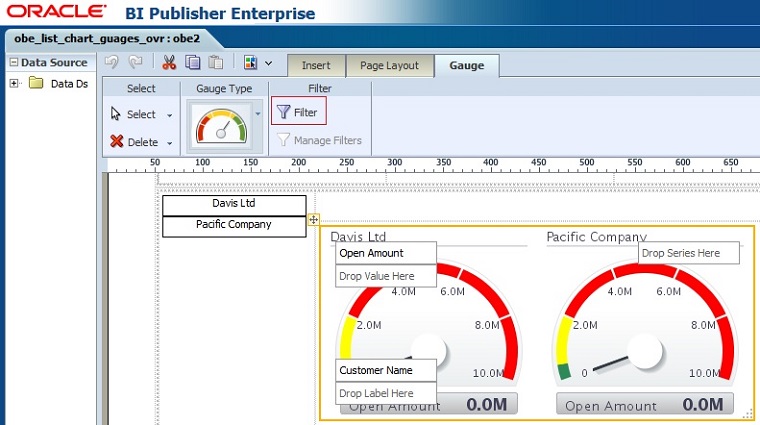Switch to the Insert tab
The width and height of the screenshot is (760, 425).
316,65
